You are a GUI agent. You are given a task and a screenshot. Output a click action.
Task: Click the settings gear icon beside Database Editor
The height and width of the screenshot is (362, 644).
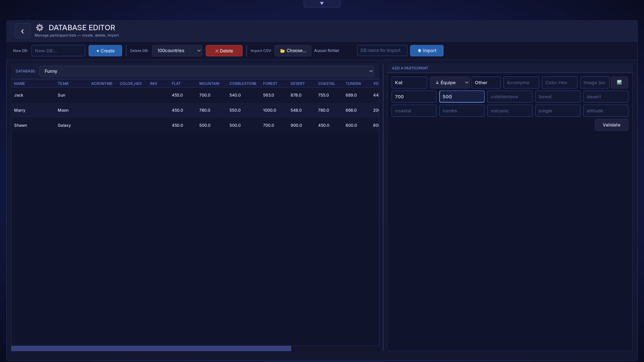[40, 27]
